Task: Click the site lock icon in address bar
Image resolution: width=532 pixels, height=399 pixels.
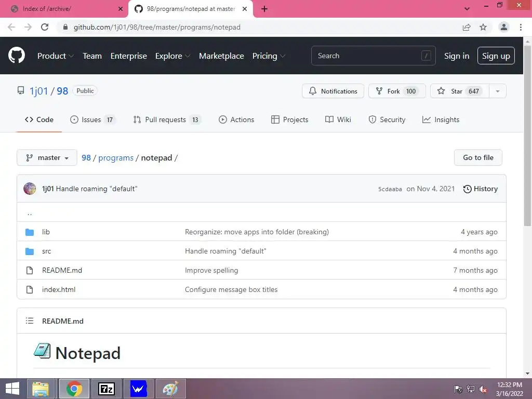Action: [x=65, y=27]
